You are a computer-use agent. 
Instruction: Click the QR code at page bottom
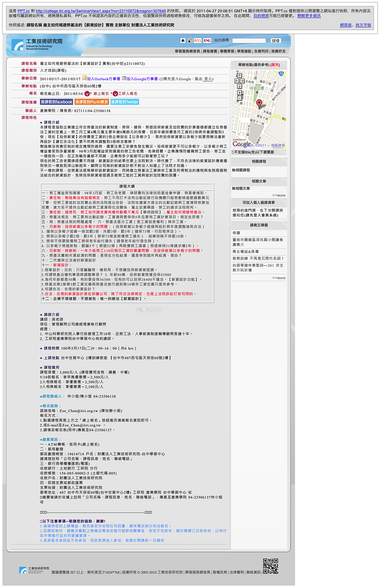pyautogui.click(x=271, y=566)
